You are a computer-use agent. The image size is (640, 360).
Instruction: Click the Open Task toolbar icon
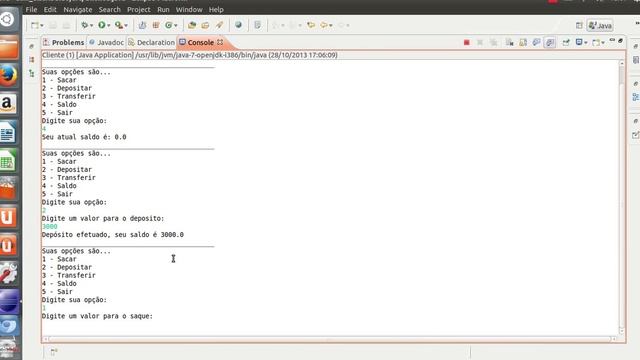click(x=205, y=25)
